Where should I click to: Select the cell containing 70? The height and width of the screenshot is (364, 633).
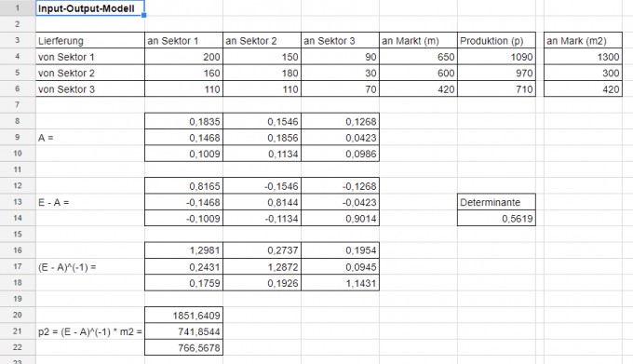pos(341,88)
